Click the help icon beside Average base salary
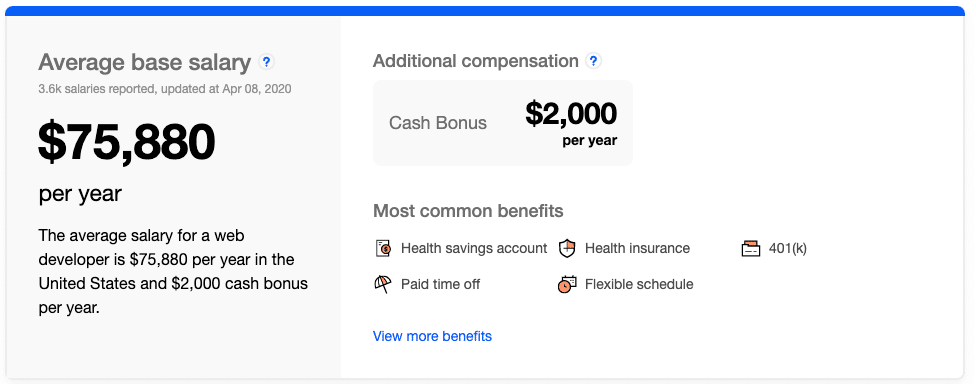Screen dimensions: 976x384 click(266, 62)
